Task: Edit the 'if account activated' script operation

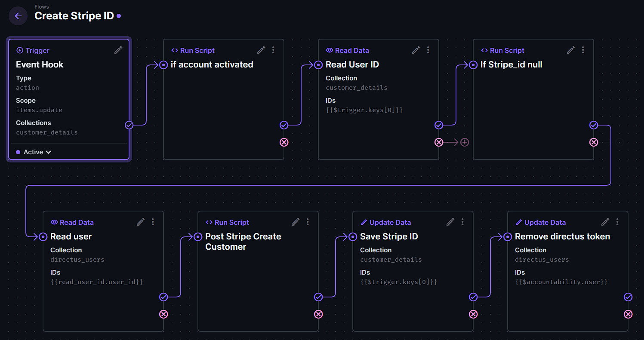Action: [x=261, y=50]
